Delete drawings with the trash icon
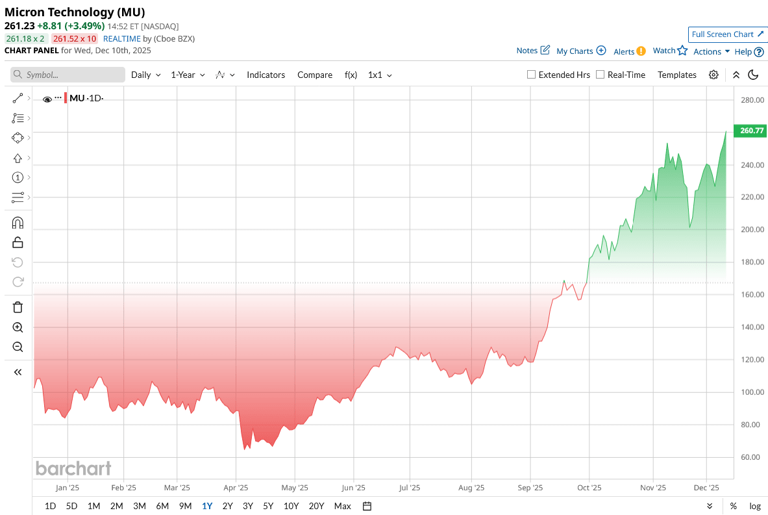The width and height of the screenshot is (768, 515). coord(17,307)
